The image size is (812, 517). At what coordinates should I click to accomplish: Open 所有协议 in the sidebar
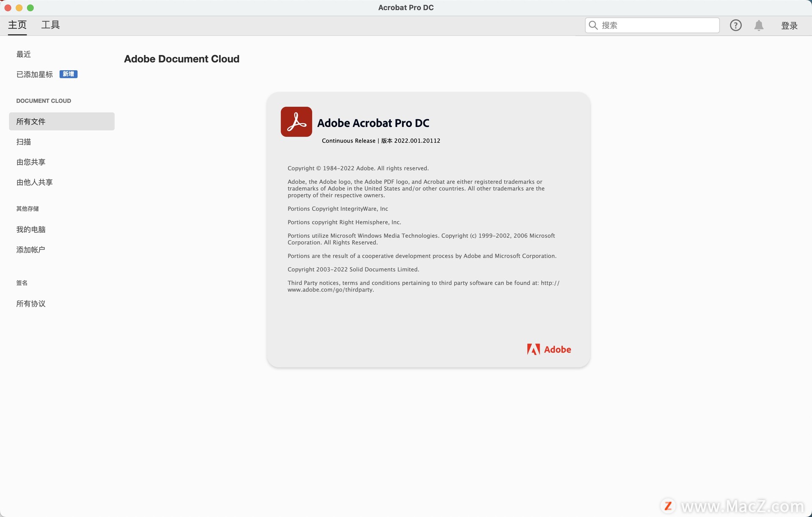pyautogui.click(x=31, y=304)
